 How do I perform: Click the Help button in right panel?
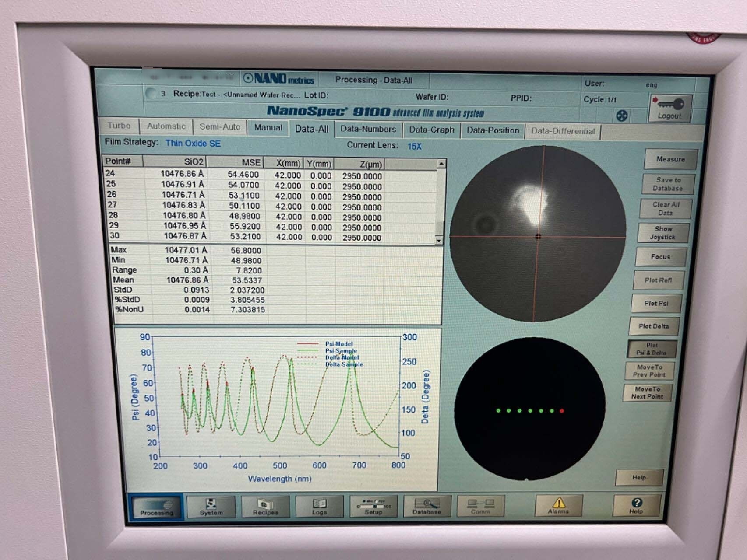coord(639,477)
